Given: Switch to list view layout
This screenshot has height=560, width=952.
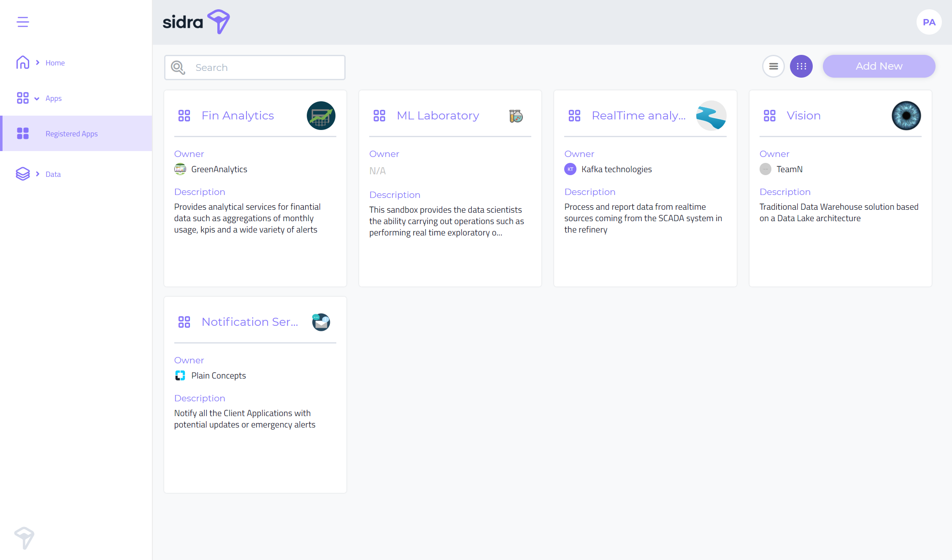Looking at the screenshot, I should click(x=773, y=66).
